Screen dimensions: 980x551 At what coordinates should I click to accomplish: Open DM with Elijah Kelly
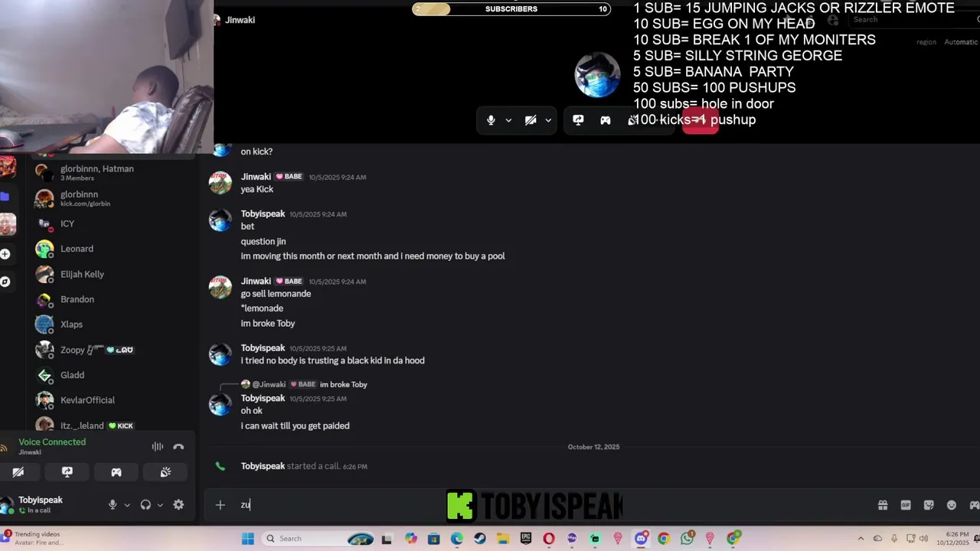(113, 274)
